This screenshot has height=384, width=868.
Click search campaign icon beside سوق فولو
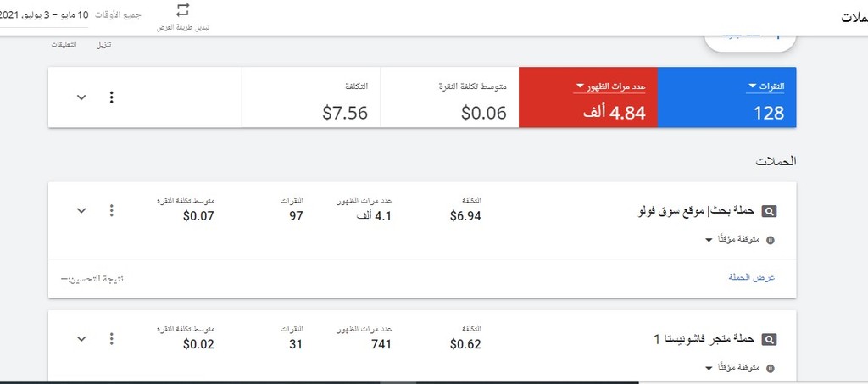[770, 211]
